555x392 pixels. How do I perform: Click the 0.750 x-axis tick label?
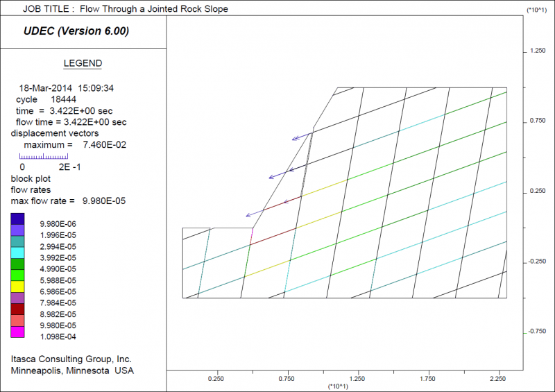tap(287, 379)
